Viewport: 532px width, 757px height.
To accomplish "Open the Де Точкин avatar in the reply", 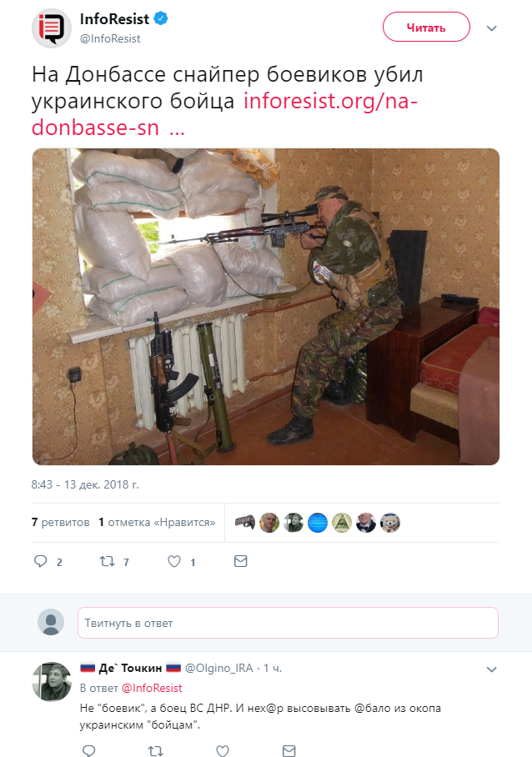I will [x=52, y=681].
